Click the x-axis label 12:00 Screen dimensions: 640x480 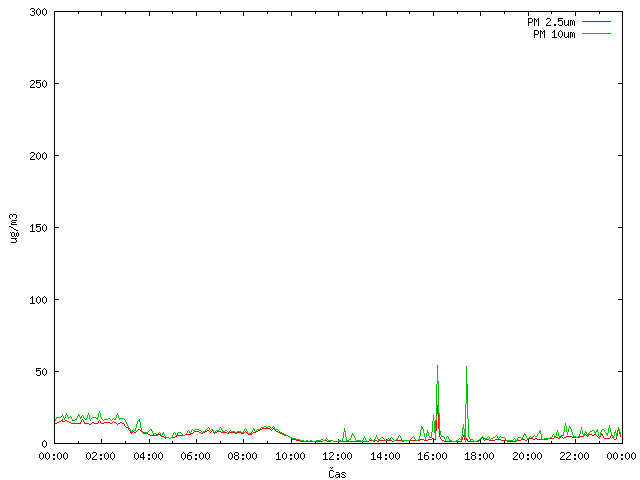tap(338, 456)
